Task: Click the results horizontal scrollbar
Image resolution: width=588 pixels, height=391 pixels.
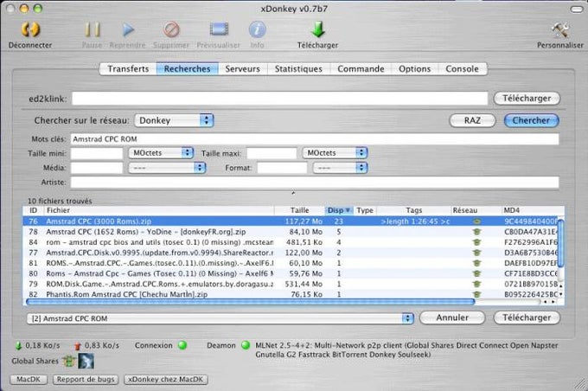Action: [251, 302]
